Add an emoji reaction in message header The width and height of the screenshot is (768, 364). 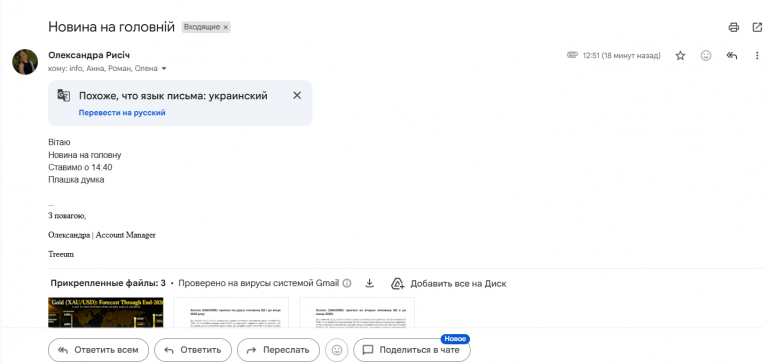[x=706, y=56]
